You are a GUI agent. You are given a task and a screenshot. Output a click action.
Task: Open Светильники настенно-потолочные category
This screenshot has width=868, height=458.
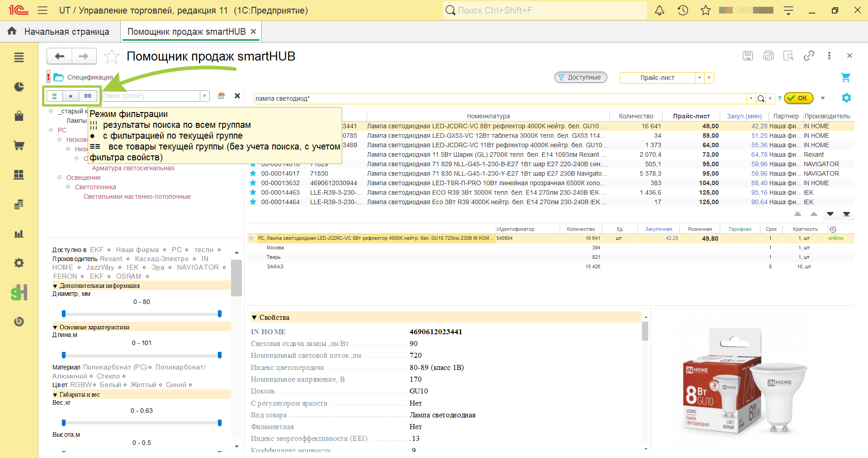tap(137, 196)
